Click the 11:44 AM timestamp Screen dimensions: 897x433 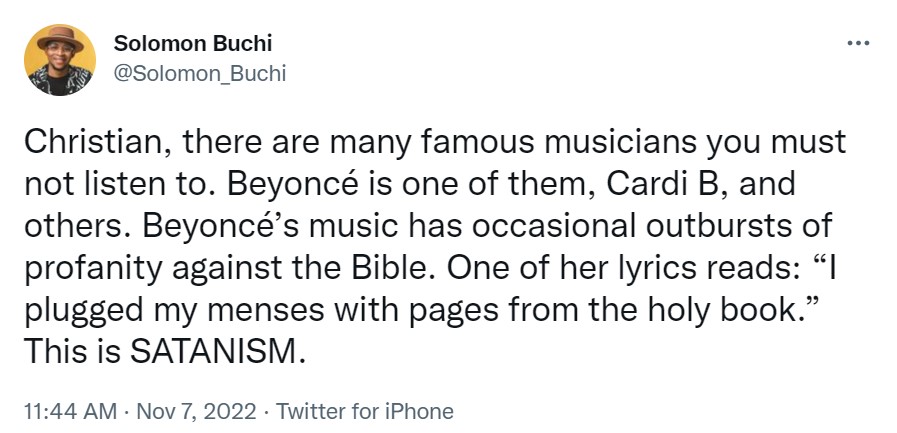(x=61, y=411)
